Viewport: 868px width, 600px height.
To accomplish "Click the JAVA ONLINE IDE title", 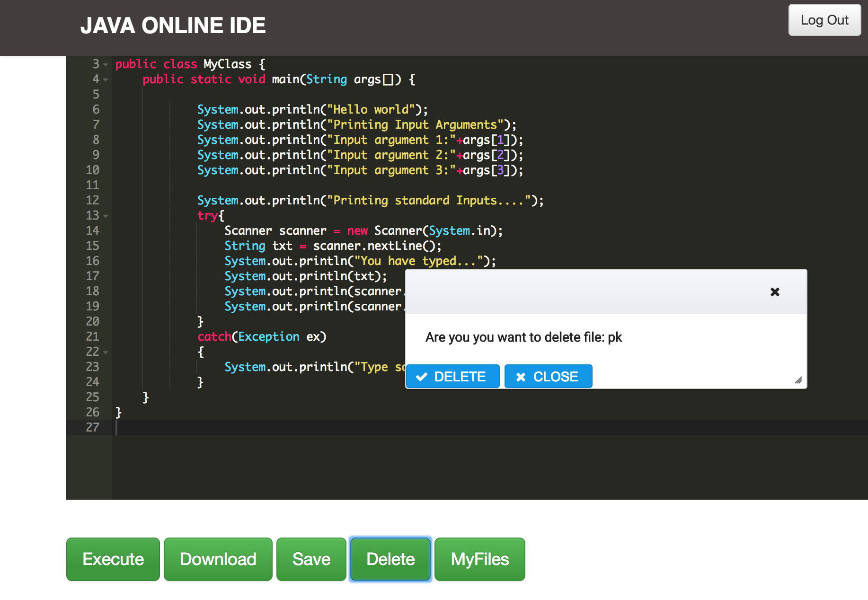I will click(x=173, y=26).
